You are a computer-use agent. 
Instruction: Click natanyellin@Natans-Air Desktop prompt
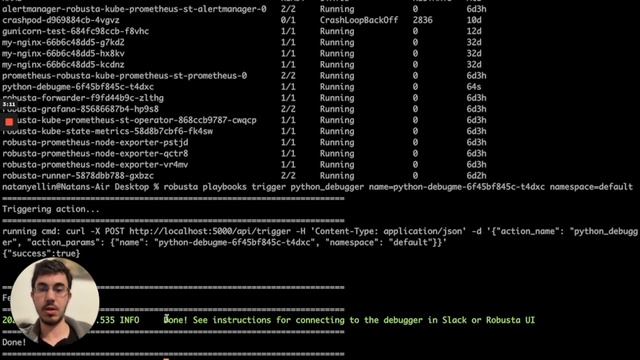[80, 187]
